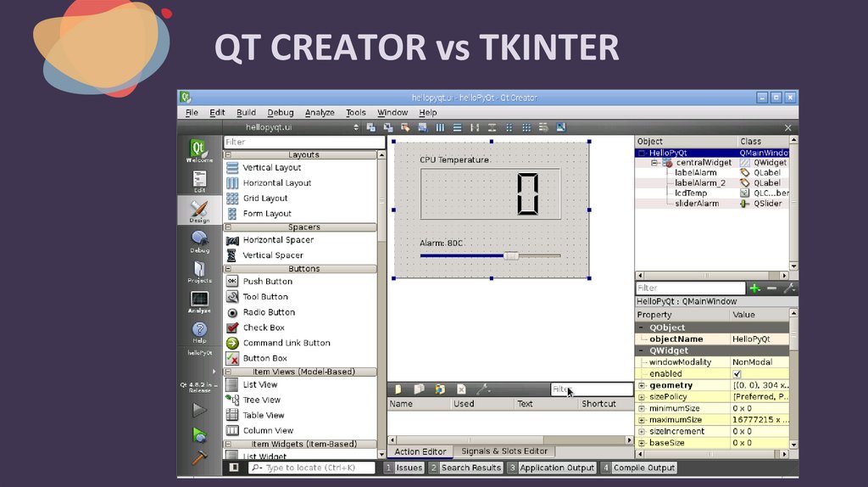Click the remove property minus icon
Screen dimensions: 868x487
pos(771,288)
